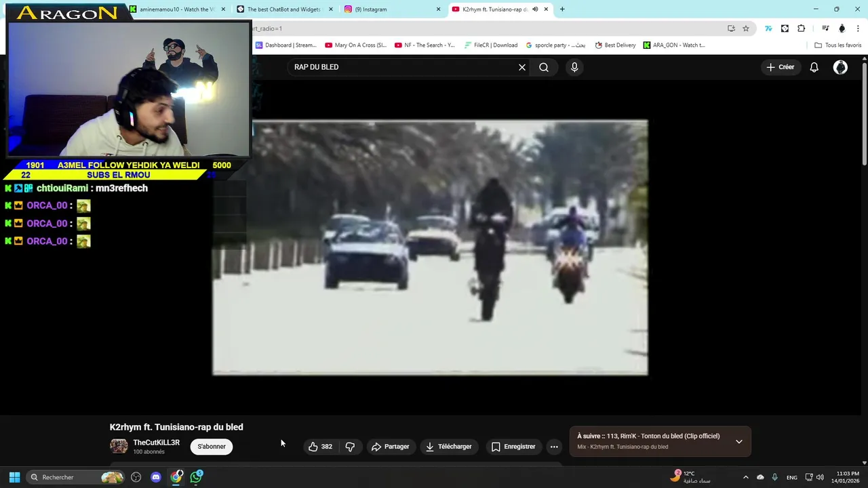The height and width of the screenshot is (488, 868).
Task: Open Mary On A Cross bookmark
Action: 355,45
